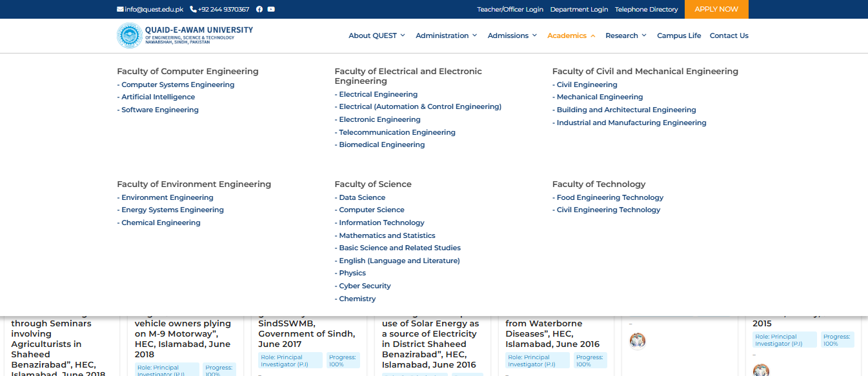This screenshot has height=376, width=868.
Task: Open the YouTube icon link
Action: 271,9
